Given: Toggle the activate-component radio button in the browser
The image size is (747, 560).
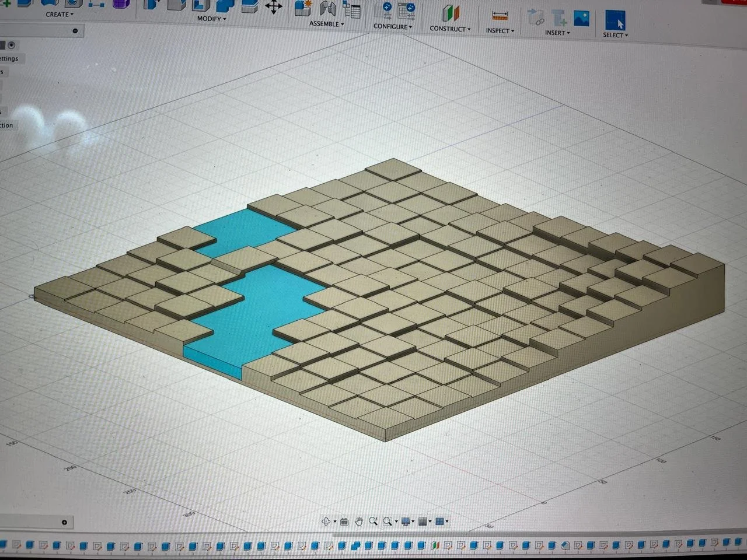Looking at the screenshot, I should (x=11, y=45).
